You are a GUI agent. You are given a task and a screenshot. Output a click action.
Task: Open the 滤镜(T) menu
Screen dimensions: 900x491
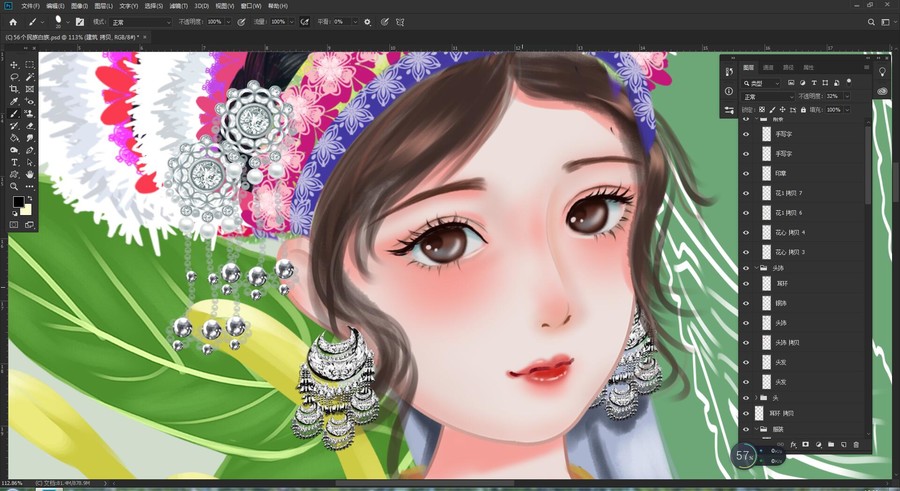coord(179,6)
